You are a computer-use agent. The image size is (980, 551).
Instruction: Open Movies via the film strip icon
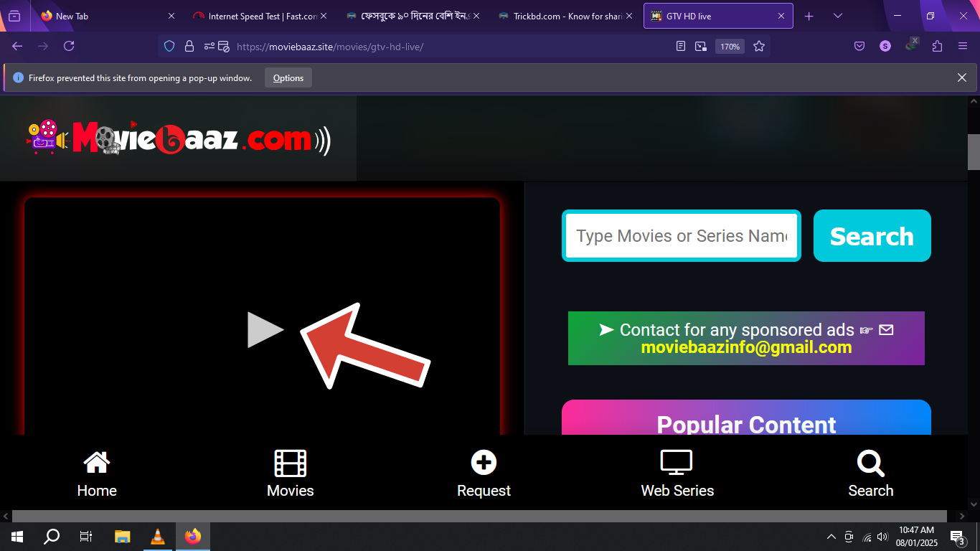(290, 463)
